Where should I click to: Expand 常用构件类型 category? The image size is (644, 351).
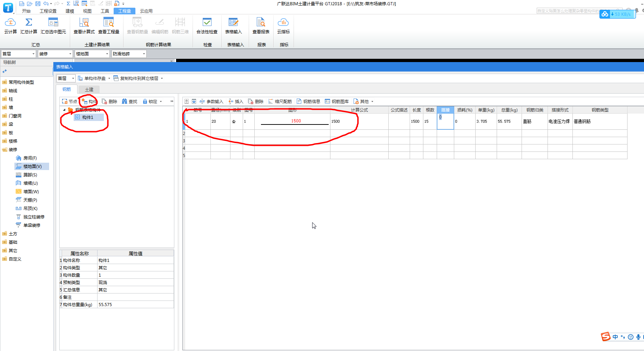tap(4, 82)
